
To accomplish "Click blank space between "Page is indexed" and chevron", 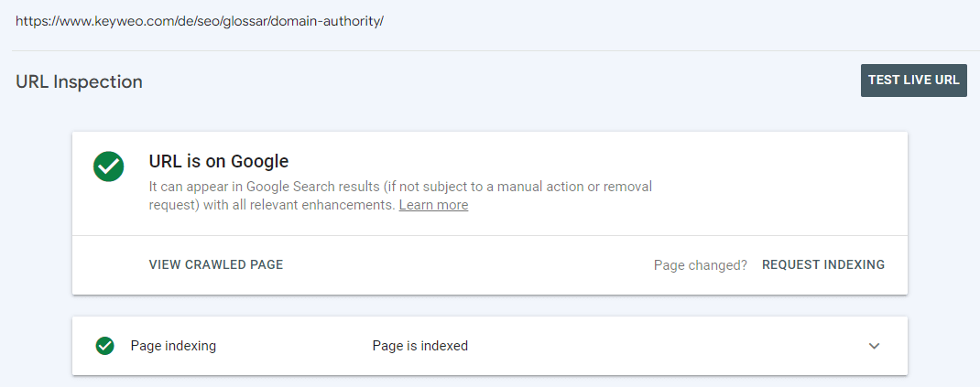I will pos(662,346).
